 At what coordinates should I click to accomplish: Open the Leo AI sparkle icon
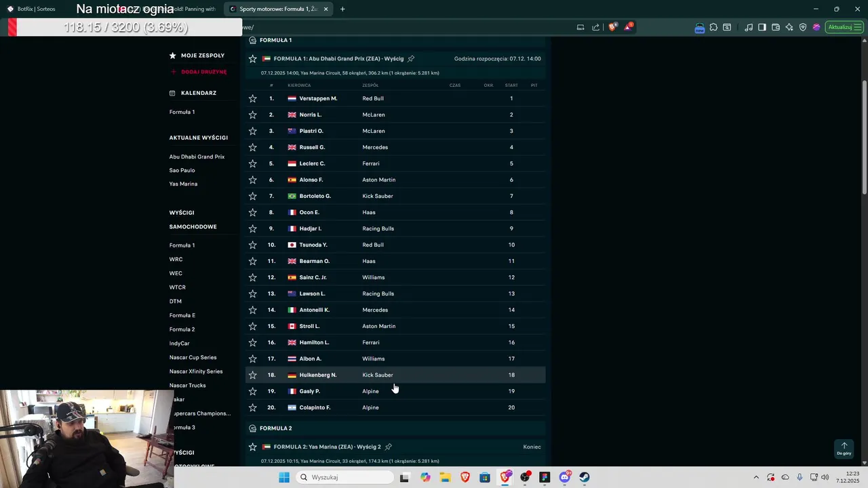(789, 27)
